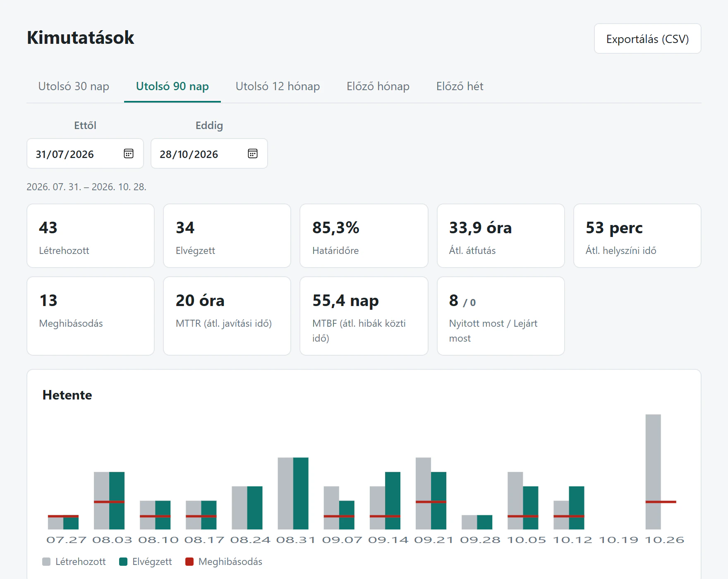Click the Exportálás (CSV) button
Viewport: 728px width, 579px height.
(x=648, y=38)
